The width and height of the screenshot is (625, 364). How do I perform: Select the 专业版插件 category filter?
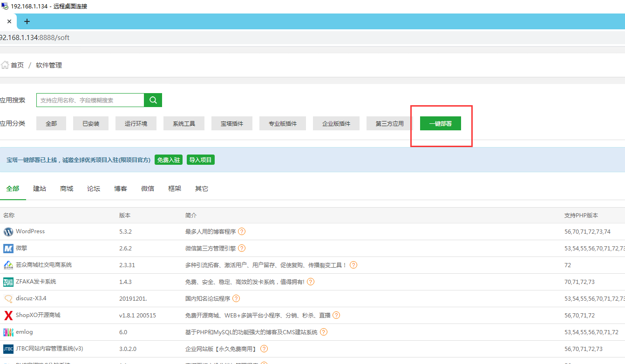(283, 123)
